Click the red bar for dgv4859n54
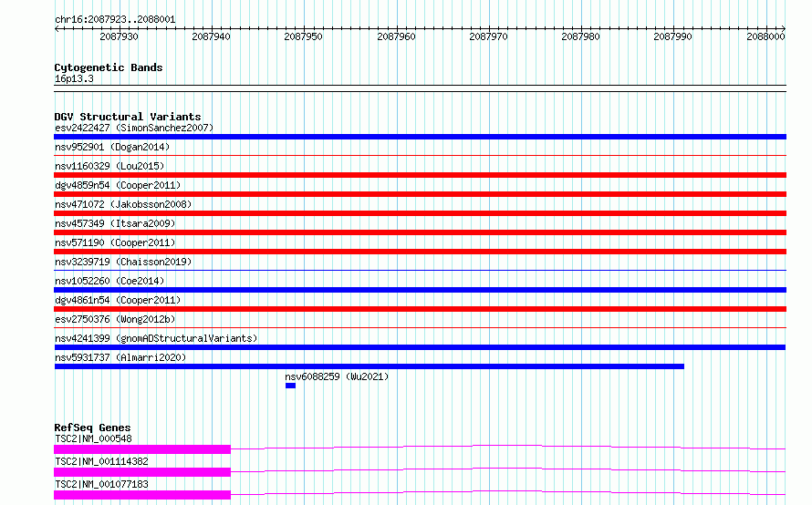 click(420, 194)
